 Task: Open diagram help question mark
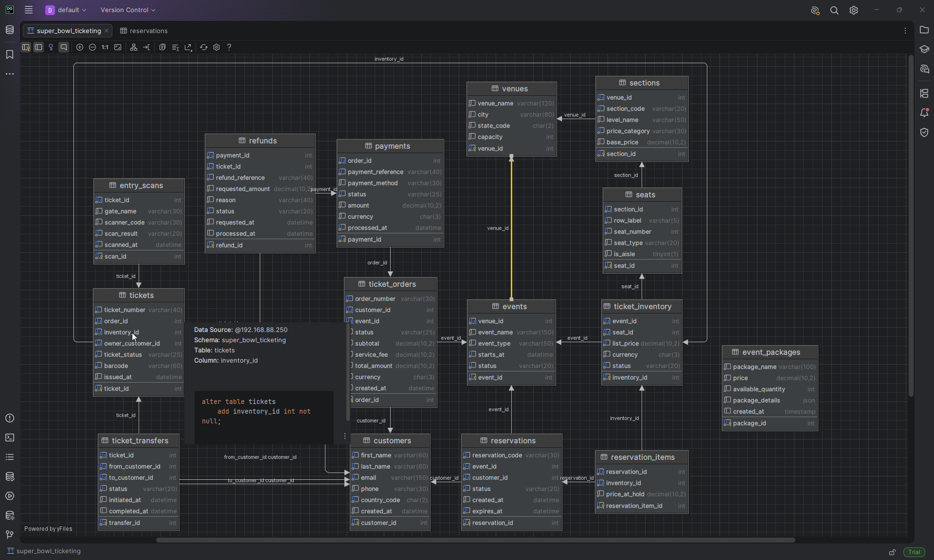click(229, 47)
